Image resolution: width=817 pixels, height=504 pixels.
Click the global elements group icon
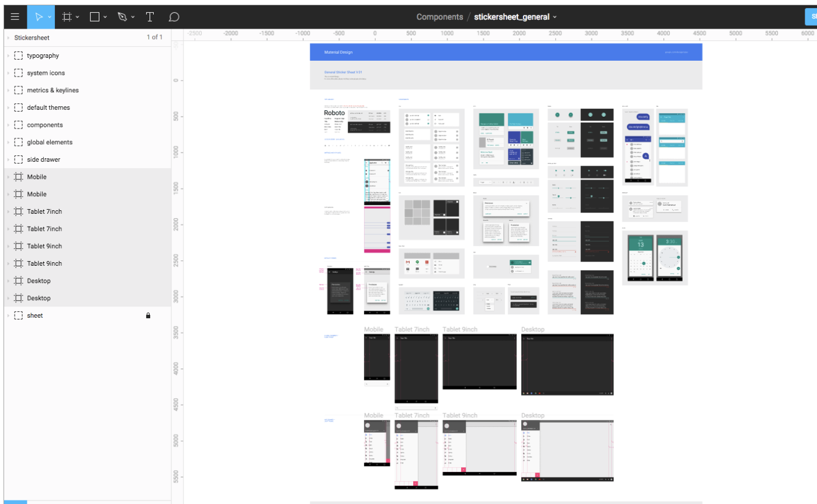18,142
